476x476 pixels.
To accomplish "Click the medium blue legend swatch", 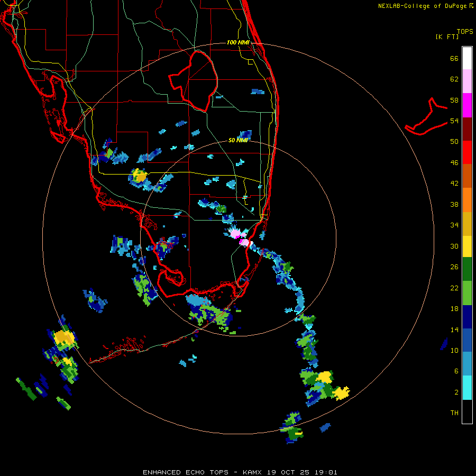I will 467,340.
